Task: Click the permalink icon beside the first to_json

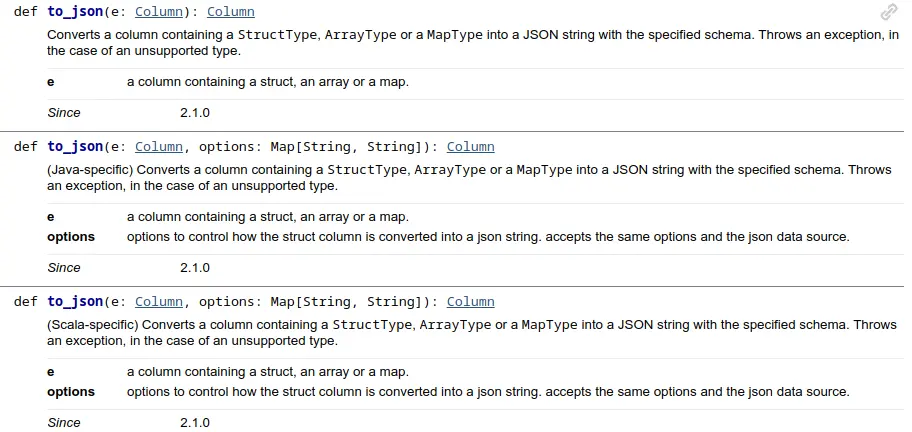Action: pyautogui.click(x=888, y=12)
